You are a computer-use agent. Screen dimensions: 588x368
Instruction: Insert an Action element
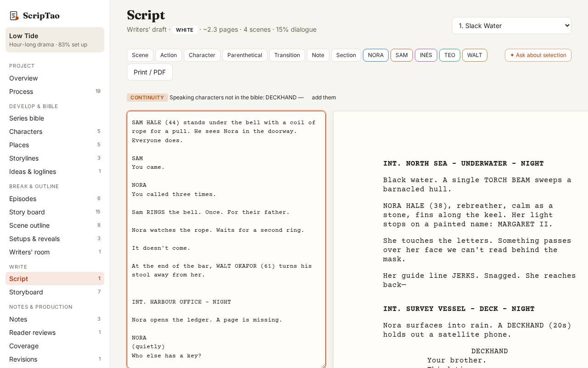pos(169,55)
